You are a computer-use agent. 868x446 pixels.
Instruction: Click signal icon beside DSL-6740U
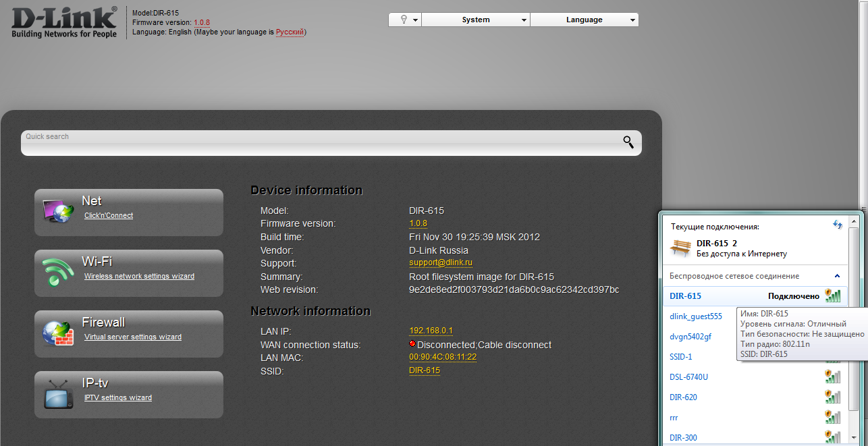click(833, 377)
